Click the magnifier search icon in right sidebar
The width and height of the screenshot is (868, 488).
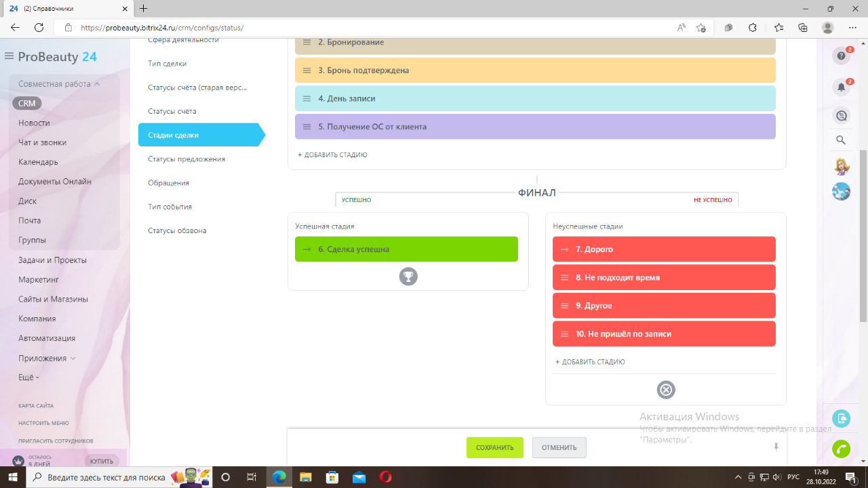point(841,140)
